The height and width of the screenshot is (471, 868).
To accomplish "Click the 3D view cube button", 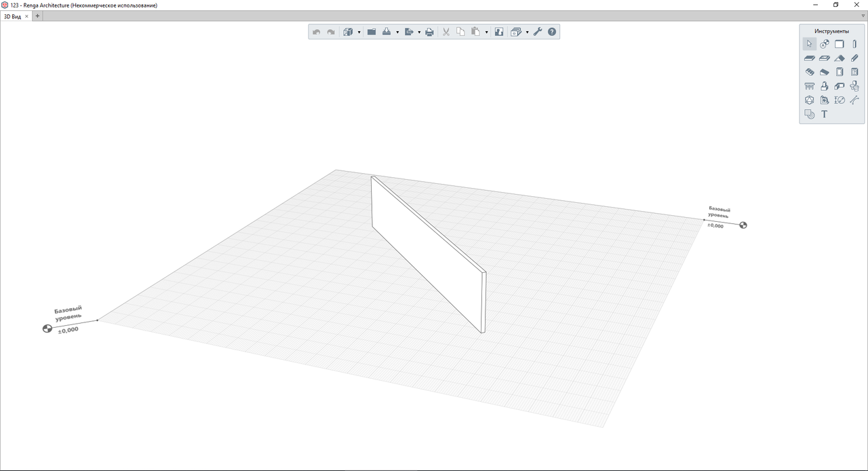I will point(349,32).
